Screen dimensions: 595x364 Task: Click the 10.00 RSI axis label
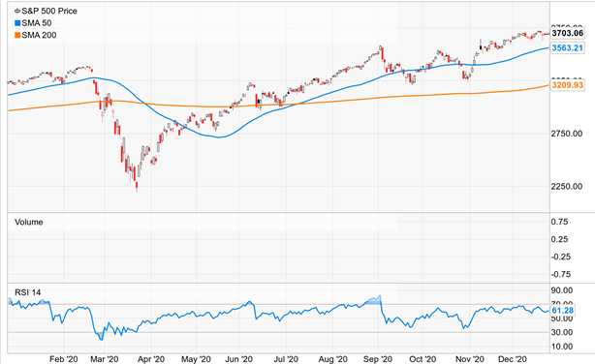(x=562, y=347)
